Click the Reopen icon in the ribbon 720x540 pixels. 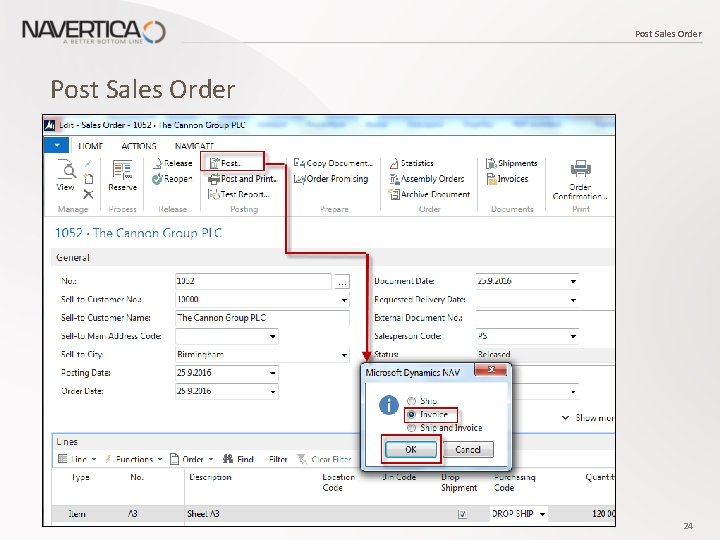[x=157, y=179]
